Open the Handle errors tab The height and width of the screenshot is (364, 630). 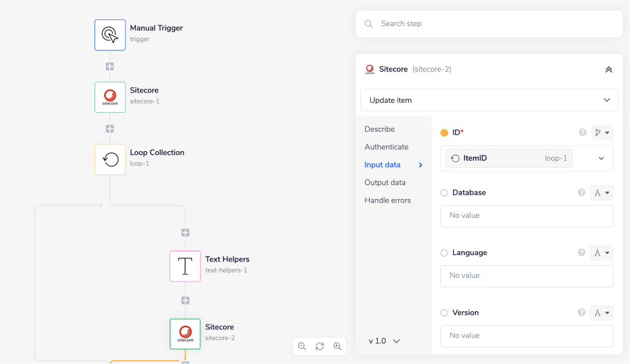387,200
